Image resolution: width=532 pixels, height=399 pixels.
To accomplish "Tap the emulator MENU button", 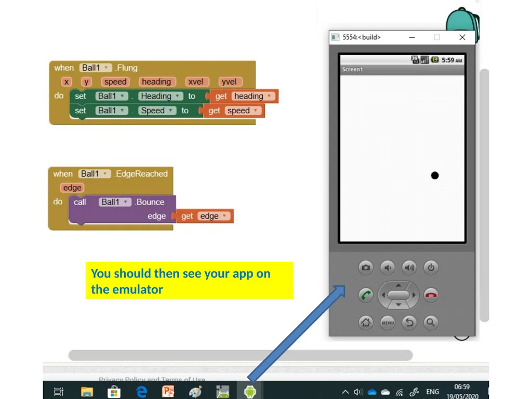I will 388,322.
